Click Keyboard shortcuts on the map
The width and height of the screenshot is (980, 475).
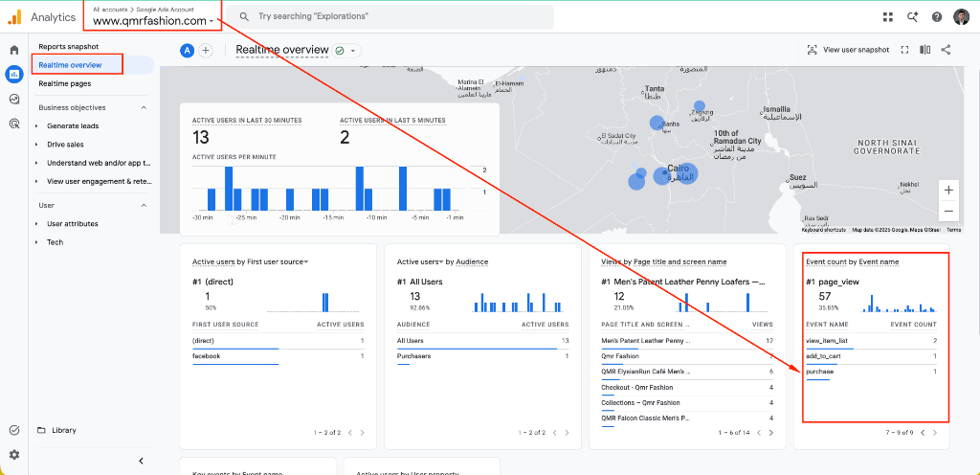click(x=824, y=230)
